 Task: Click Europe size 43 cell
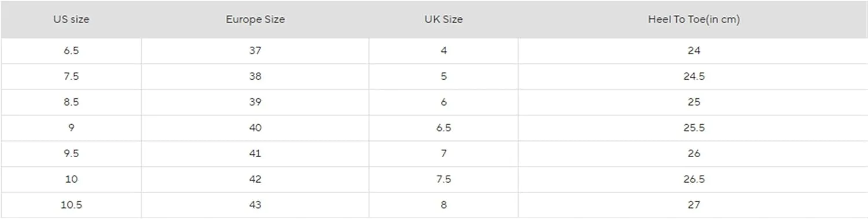tap(255, 205)
